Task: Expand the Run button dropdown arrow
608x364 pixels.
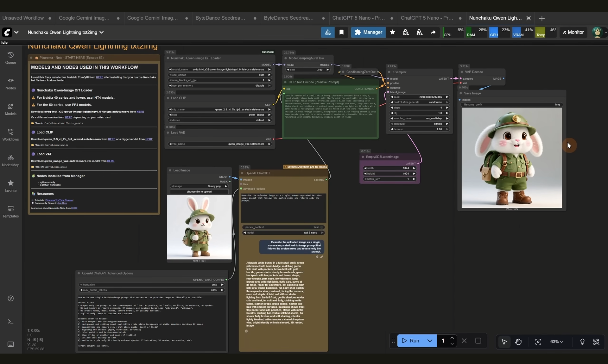Action: (x=430, y=341)
